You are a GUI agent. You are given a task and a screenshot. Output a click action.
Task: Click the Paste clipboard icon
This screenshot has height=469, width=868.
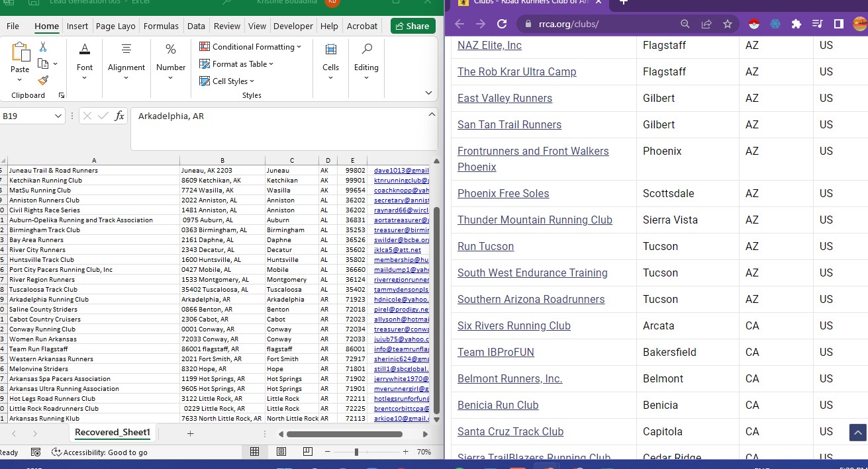tap(20, 52)
